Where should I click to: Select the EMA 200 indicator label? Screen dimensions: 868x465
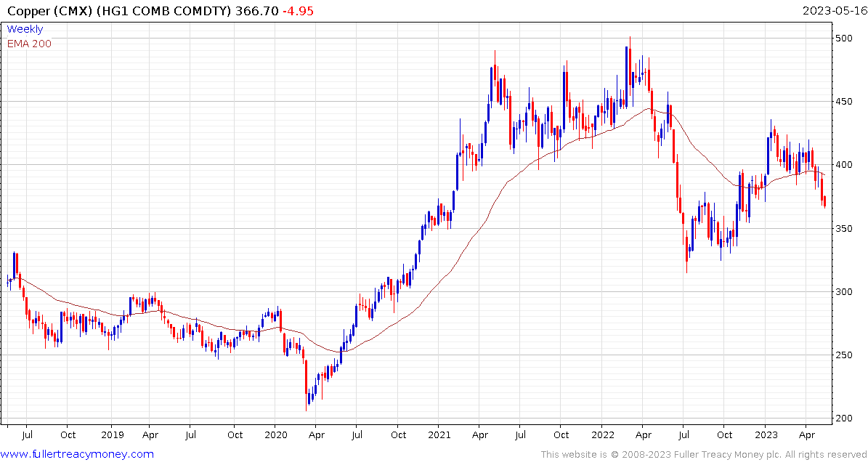click(x=29, y=44)
